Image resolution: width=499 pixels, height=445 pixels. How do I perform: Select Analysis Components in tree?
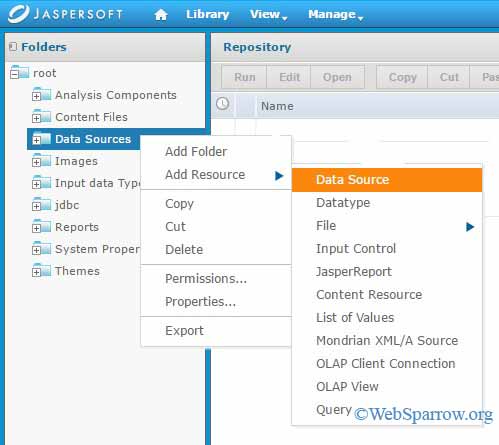click(x=116, y=95)
